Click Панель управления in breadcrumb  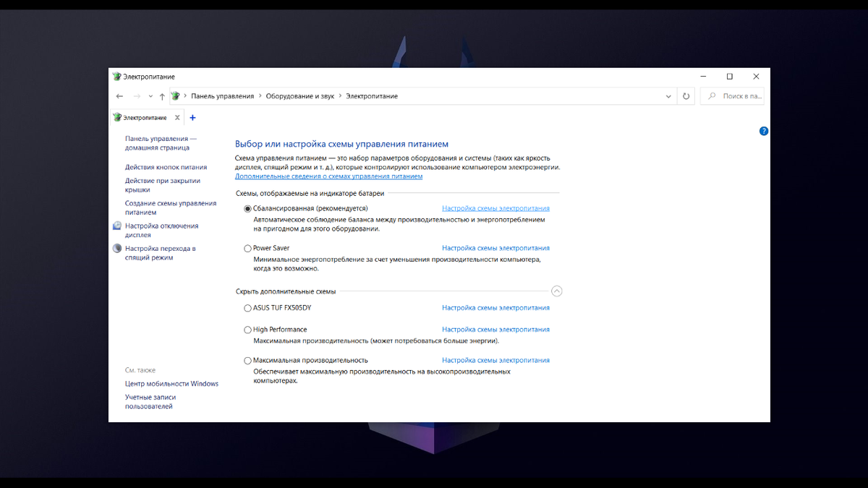[223, 96]
